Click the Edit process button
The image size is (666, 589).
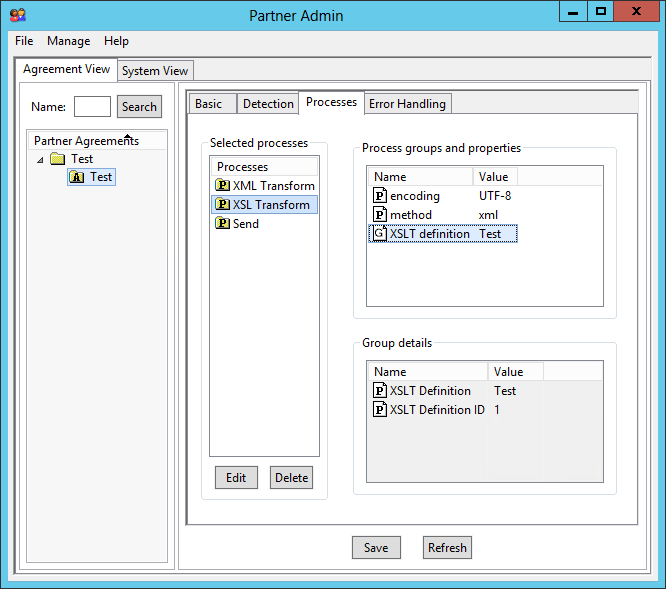coord(236,478)
